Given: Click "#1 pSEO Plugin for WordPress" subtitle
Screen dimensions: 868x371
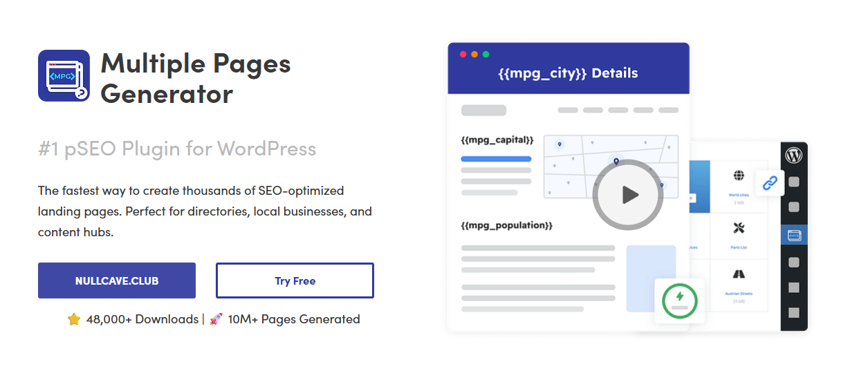Looking at the screenshot, I should 177,149.
